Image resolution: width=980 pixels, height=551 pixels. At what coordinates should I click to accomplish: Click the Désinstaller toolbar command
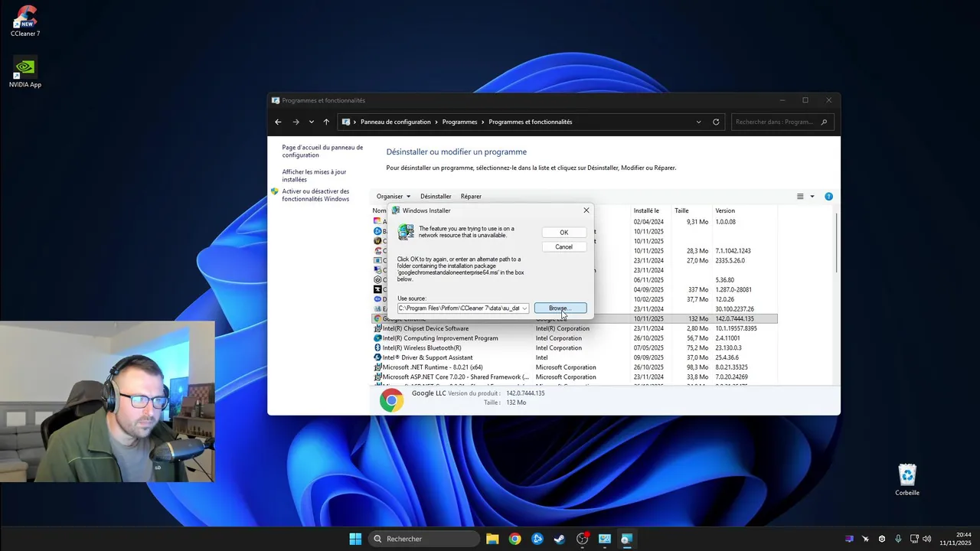tap(436, 197)
